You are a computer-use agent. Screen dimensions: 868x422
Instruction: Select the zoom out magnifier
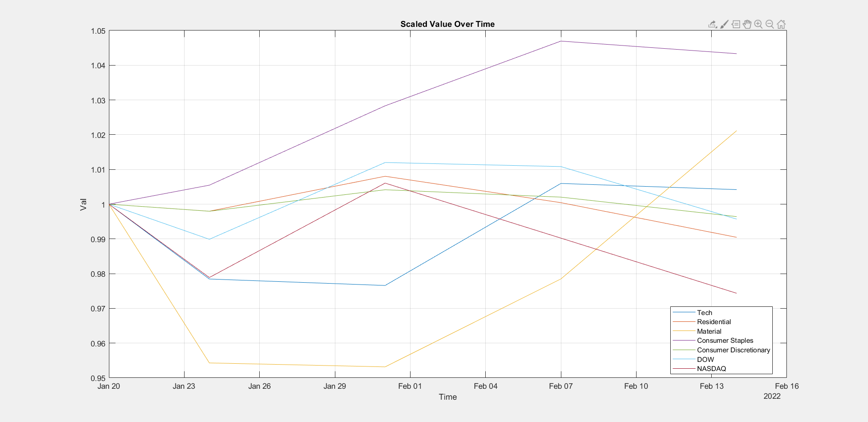click(x=770, y=24)
